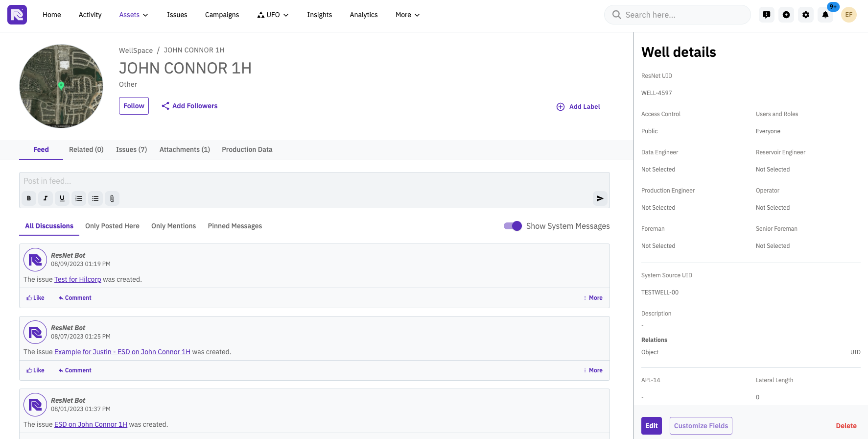Switch to the Production Data tab
Screen dimensions: 868x439
coord(247,149)
